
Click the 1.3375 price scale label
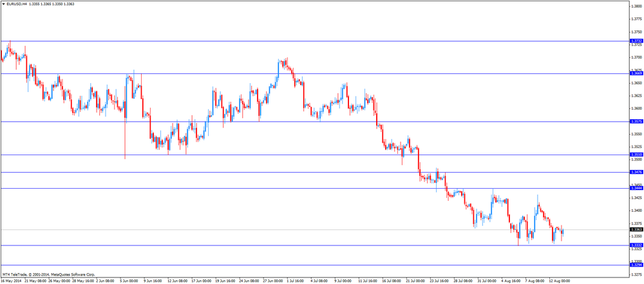[636, 223]
